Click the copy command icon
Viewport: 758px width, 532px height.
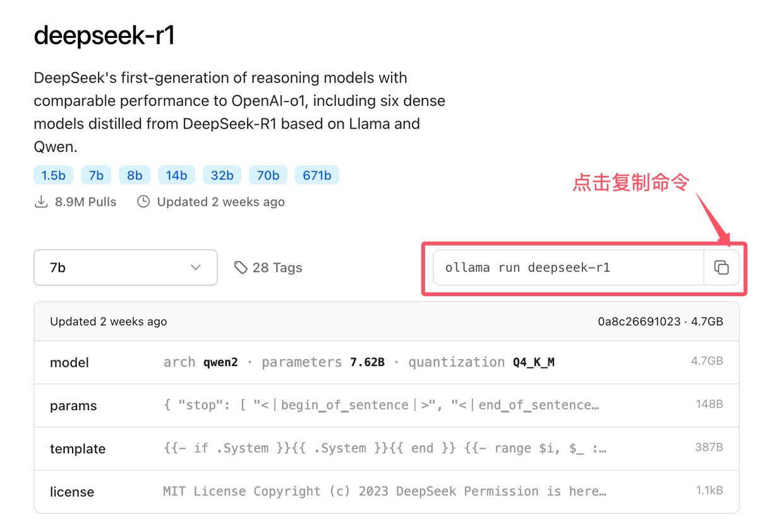pos(721,268)
